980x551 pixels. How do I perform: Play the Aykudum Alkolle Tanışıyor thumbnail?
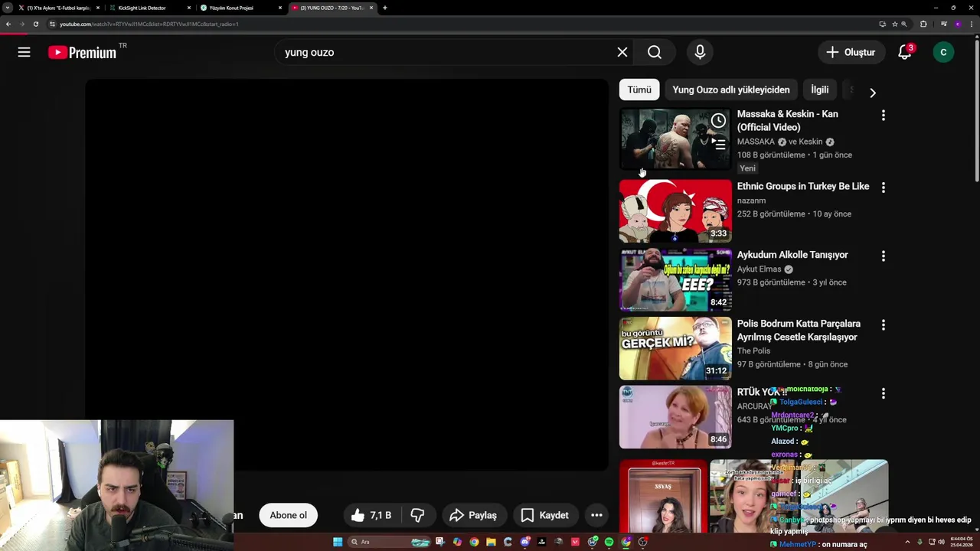tap(675, 279)
